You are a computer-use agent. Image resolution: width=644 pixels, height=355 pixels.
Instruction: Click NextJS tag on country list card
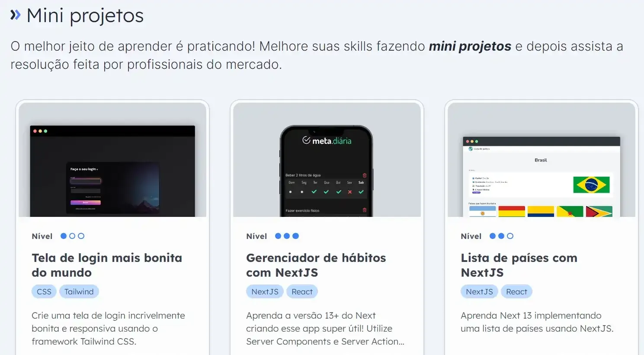pyautogui.click(x=479, y=292)
